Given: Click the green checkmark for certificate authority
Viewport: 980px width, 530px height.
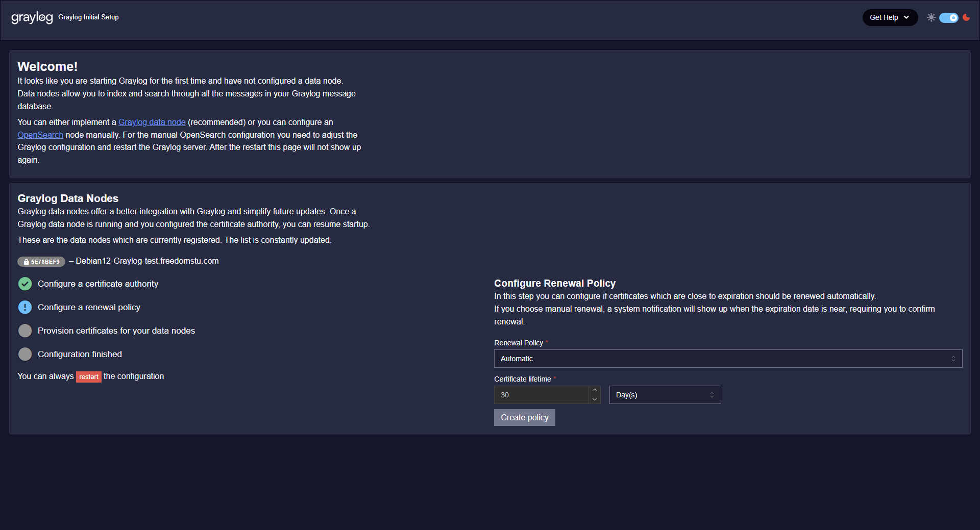Looking at the screenshot, I should (25, 284).
